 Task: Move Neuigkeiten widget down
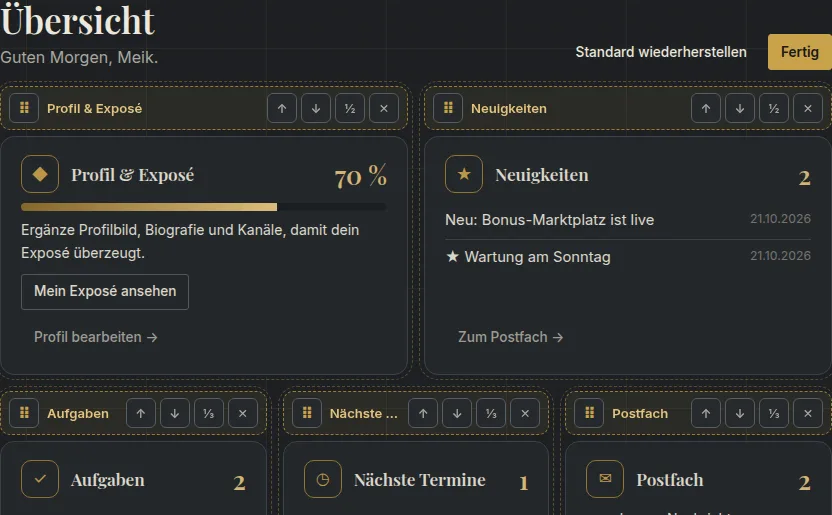740,108
